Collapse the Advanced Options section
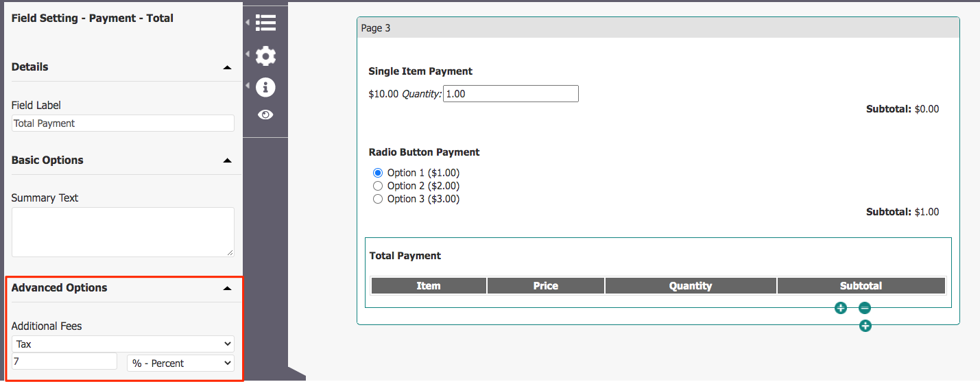Screen dimensions: 980x382 (227, 288)
